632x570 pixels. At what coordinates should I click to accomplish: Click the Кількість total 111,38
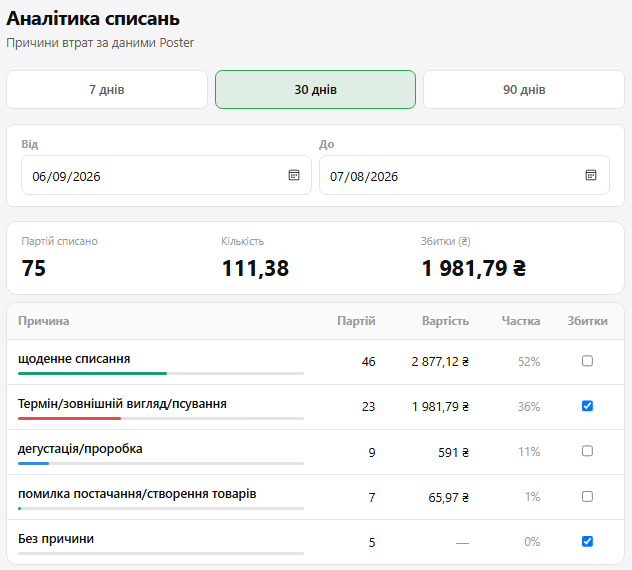coord(255,268)
